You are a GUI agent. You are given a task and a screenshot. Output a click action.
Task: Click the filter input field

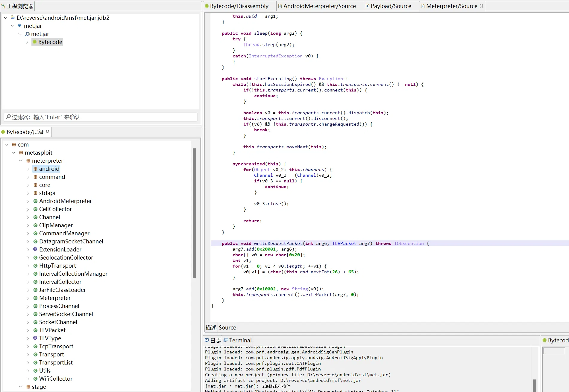(x=101, y=117)
